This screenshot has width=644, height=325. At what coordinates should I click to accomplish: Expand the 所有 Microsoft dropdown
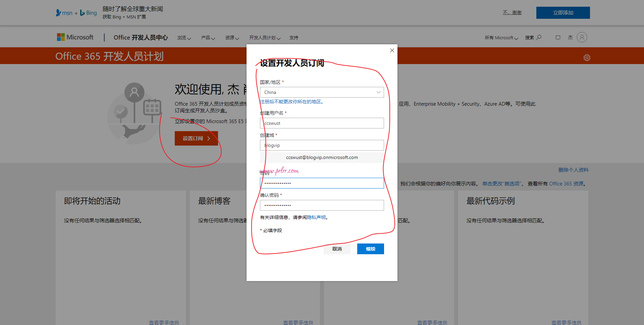pos(501,38)
